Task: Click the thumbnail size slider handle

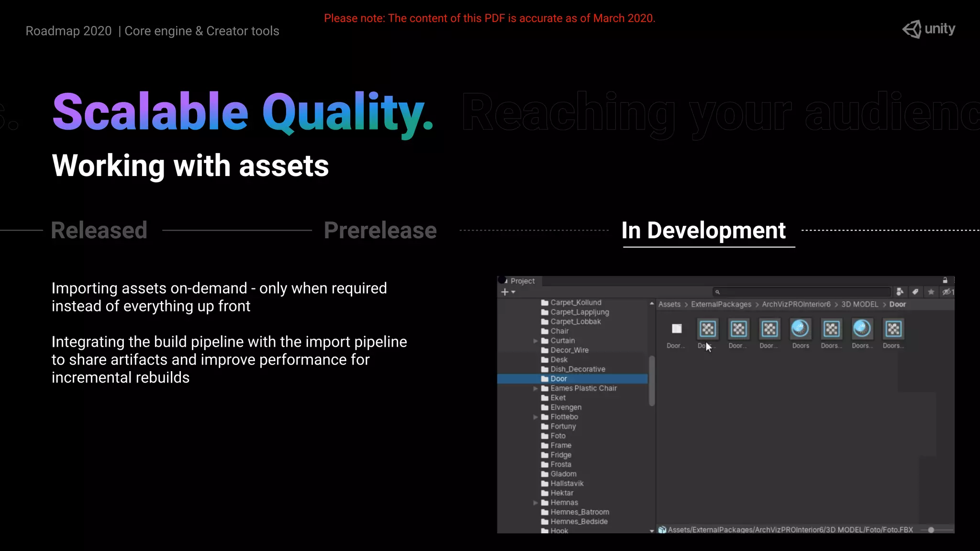Action: [931, 530]
